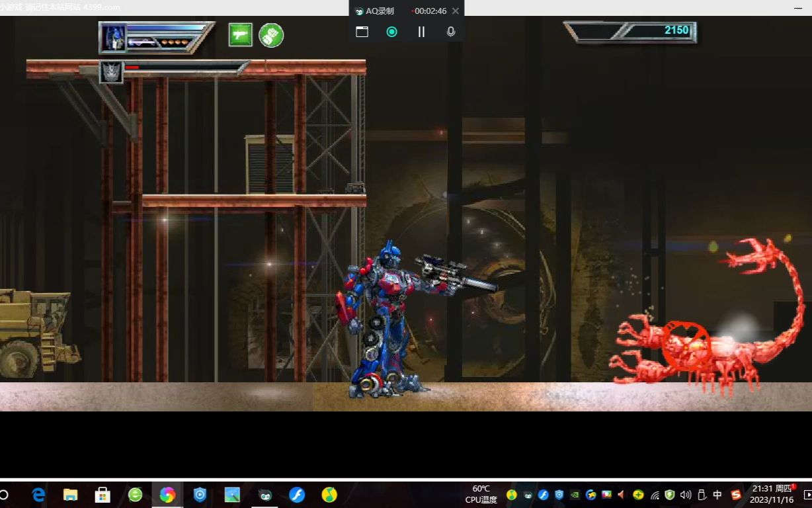Click the red speaker-mute tray icon

pyautogui.click(x=622, y=494)
